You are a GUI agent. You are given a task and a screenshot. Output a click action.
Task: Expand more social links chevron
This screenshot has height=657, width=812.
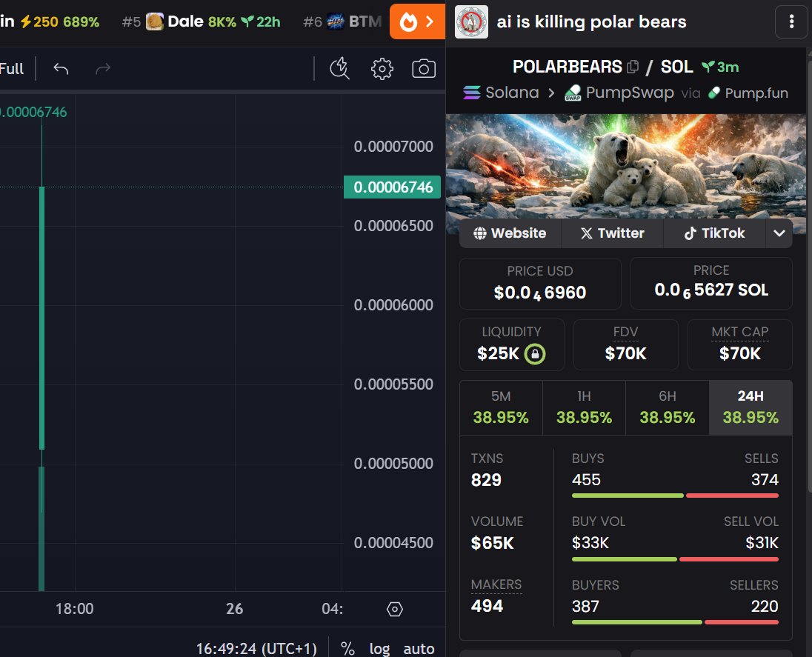click(779, 233)
